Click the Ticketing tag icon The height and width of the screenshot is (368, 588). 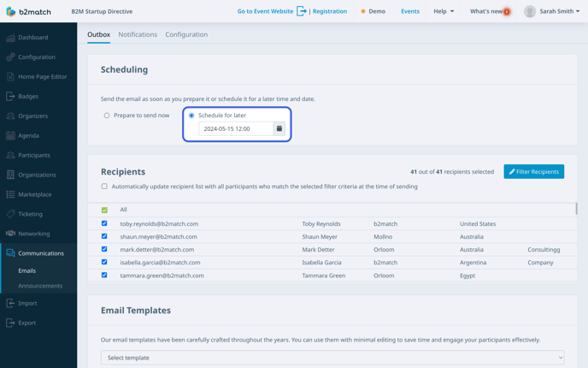[x=10, y=214]
